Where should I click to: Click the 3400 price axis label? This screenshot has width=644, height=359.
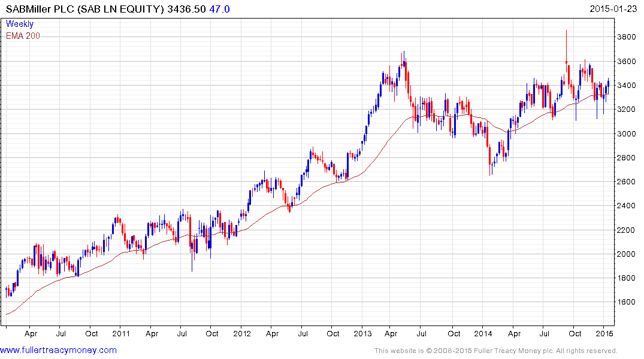coord(627,86)
